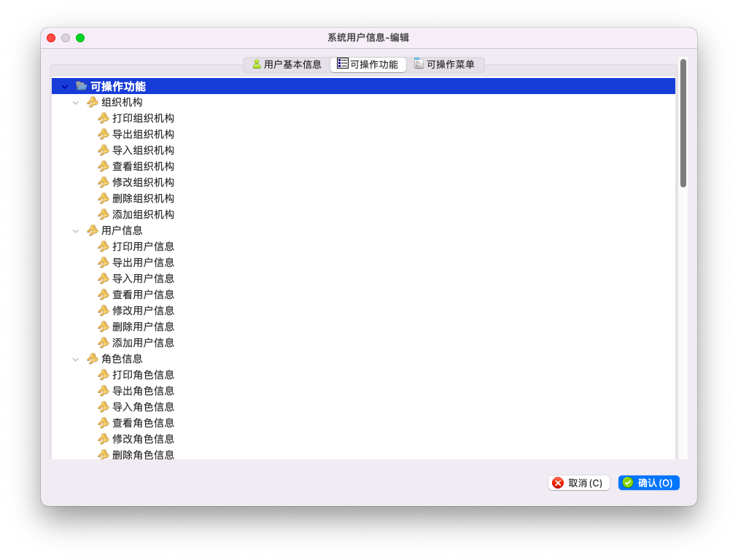Click the key icon beside 查看用户信息
Image resolution: width=738 pixels, height=560 pixels.
tap(104, 294)
